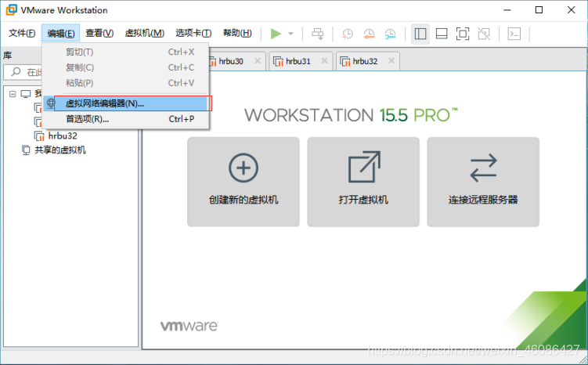The width and height of the screenshot is (588, 365).
Task: Revert to snapshot using the orange clock icon
Action: (369, 34)
